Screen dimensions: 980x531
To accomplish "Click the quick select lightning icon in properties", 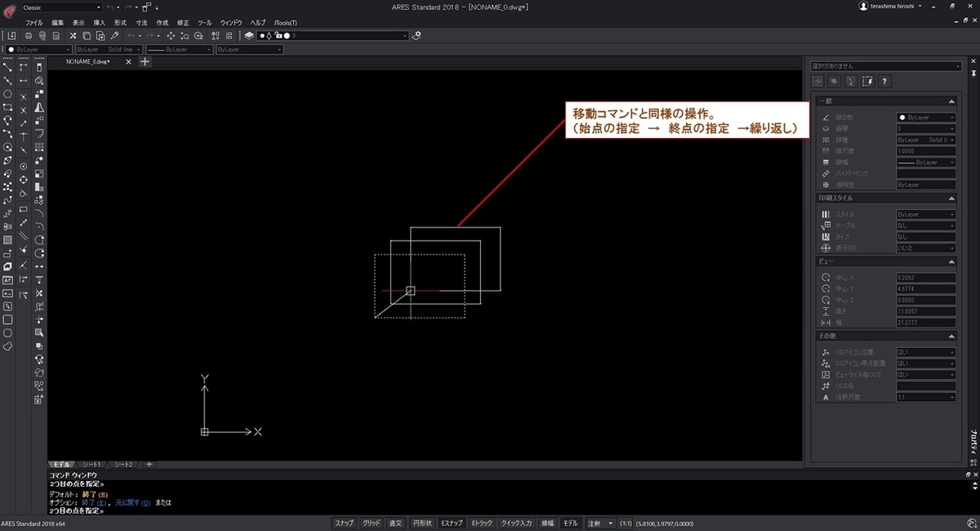I will (868, 82).
